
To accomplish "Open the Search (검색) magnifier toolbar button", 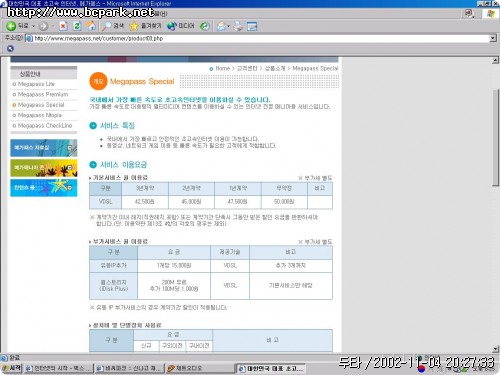I will 113,26.
